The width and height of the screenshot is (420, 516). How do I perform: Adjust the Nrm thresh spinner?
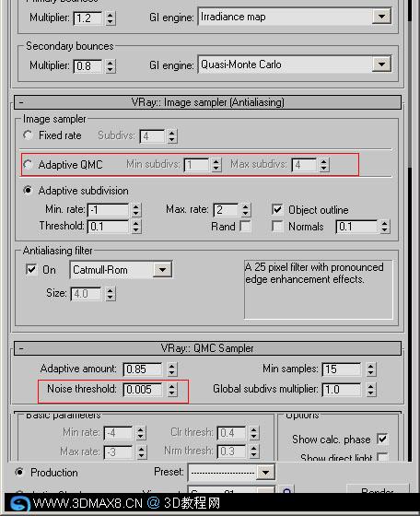click(254, 451)
